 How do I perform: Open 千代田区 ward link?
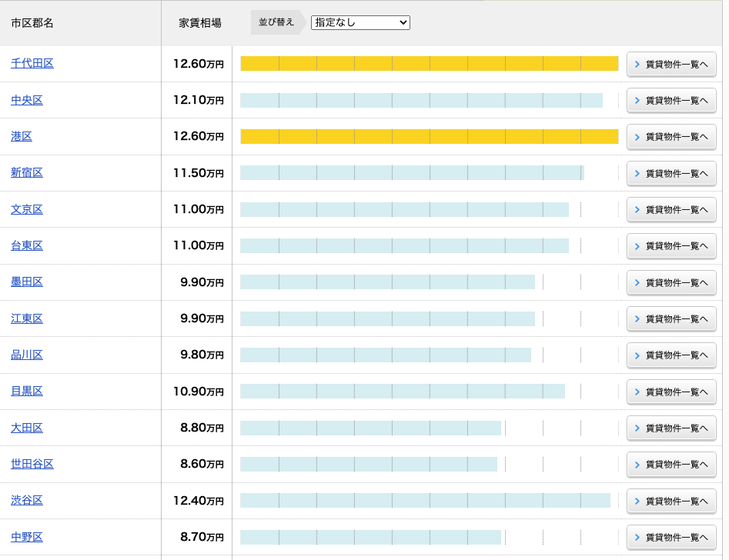32,63
